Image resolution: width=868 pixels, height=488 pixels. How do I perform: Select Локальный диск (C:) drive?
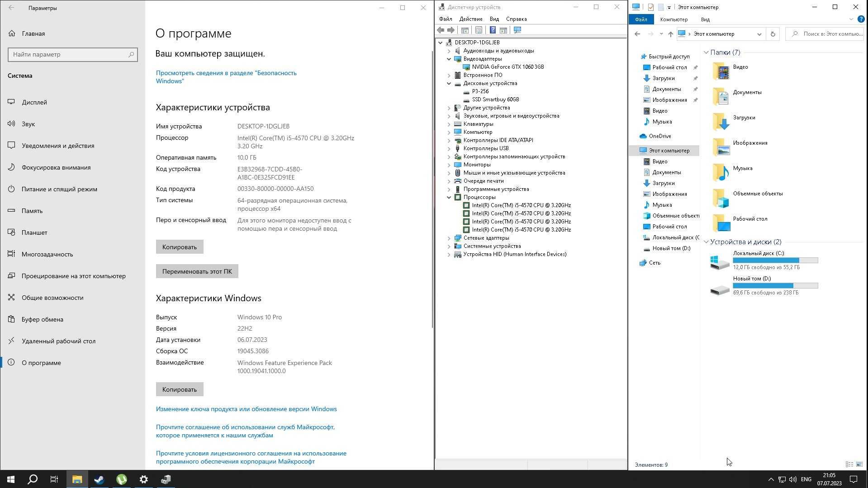pos(764,261)
